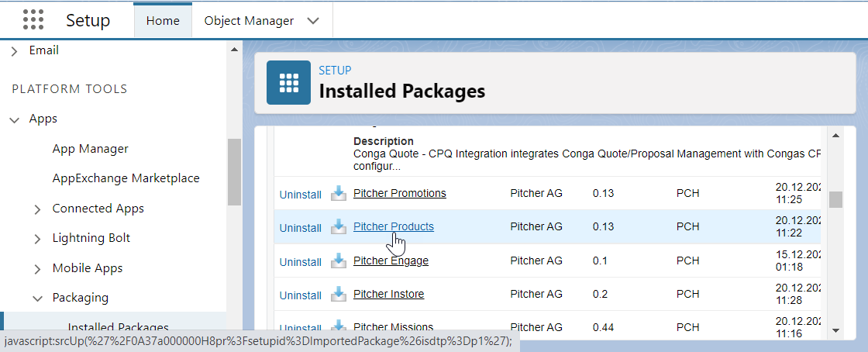Viewport: 868px width, 352px height.
Task: Click the packages list scroll down arrow
Action: [835, 330]
